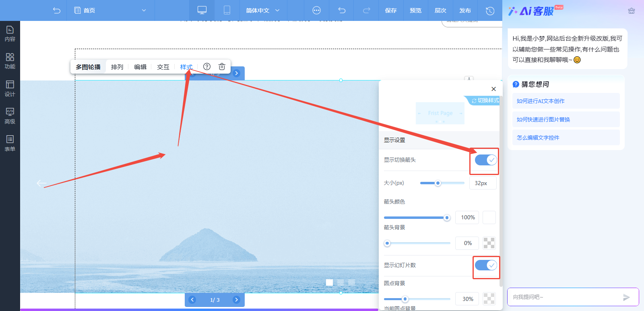
Task: Switch to mobile device view icon
Action: [x=227, y=10]
